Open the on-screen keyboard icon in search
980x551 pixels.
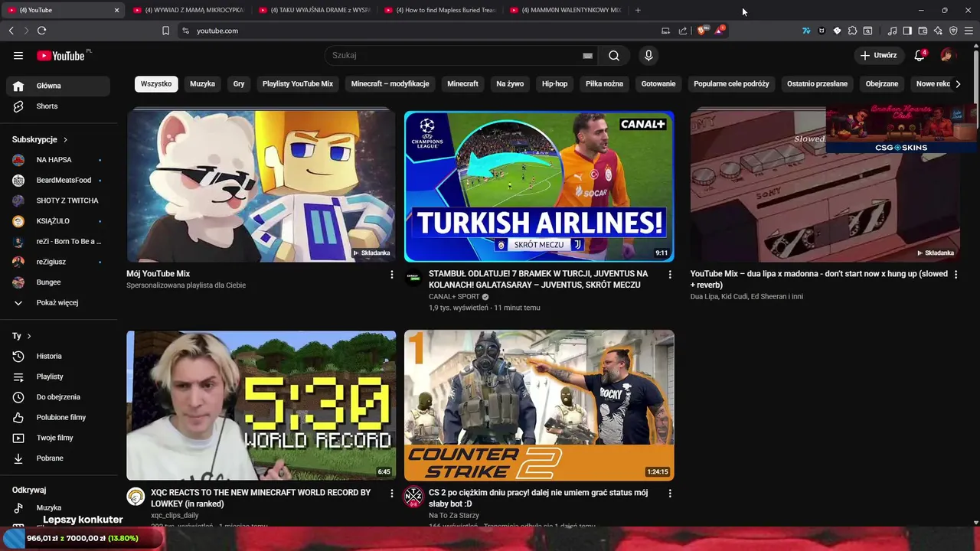point(587,55)
